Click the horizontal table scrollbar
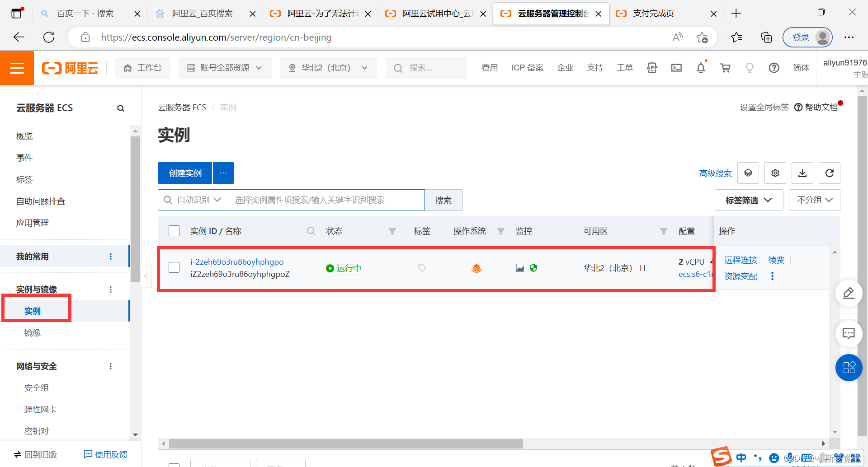The width and height of the screenshot is (868, 467). 346,444
